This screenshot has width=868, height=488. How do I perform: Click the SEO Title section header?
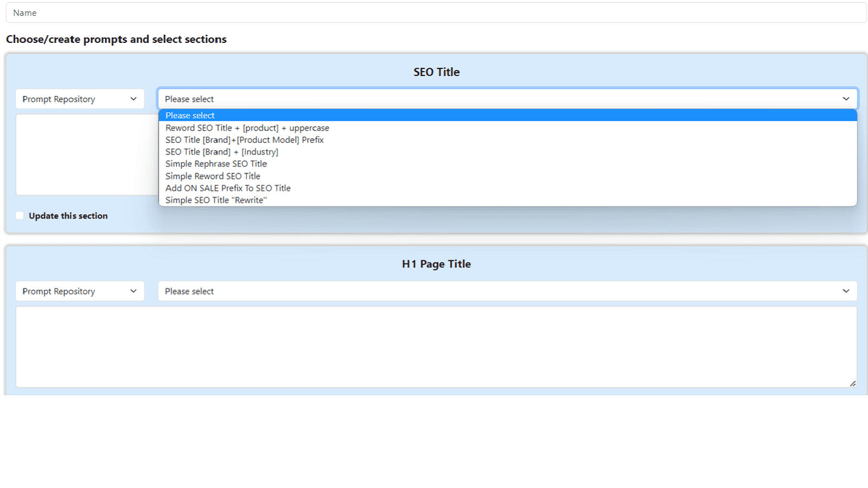436,72
